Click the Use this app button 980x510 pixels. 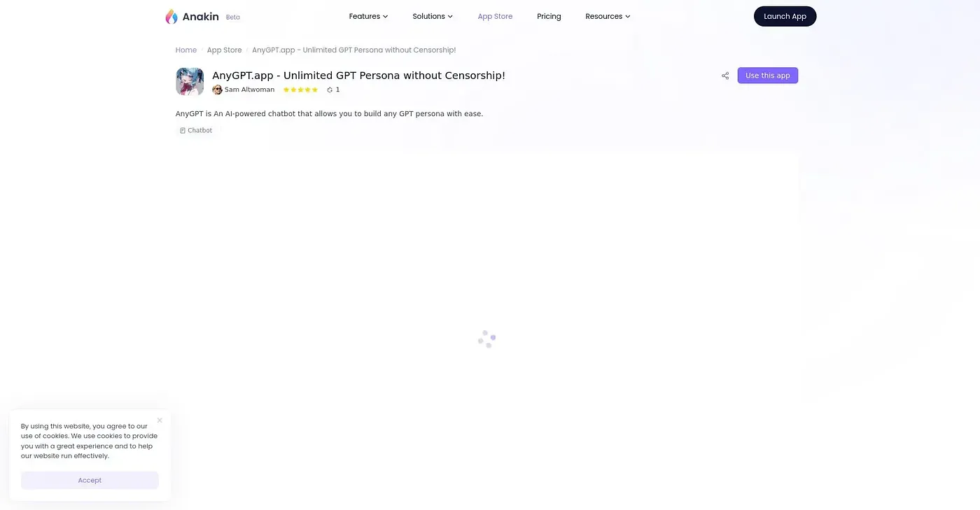[x=767, y=76]
